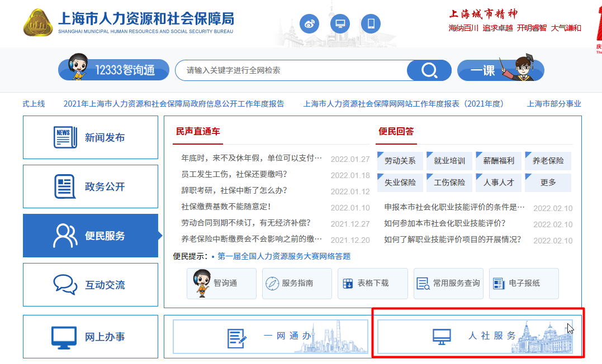Open the 政务公开 section
Image resolution: width=602 pixels, height=364 pixels.
(x=91, y=186)
